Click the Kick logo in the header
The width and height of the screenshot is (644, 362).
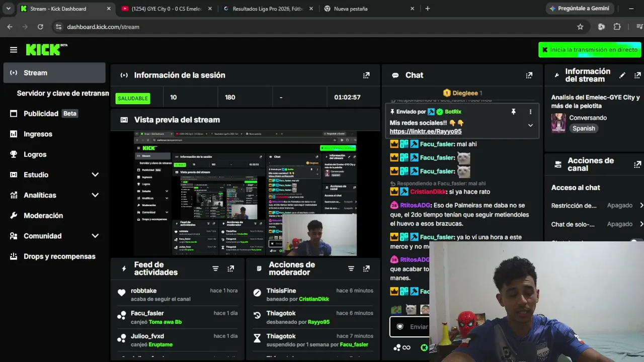(x=46, y=49)
